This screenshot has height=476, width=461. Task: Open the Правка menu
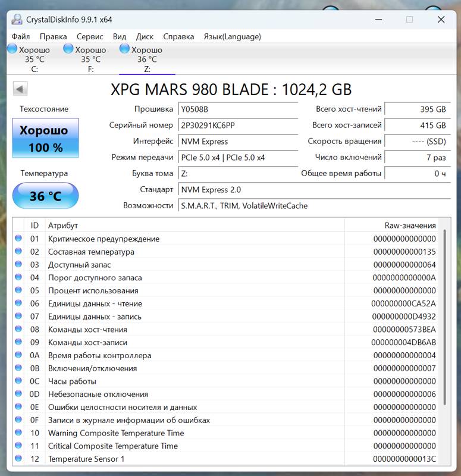point(53,37)
